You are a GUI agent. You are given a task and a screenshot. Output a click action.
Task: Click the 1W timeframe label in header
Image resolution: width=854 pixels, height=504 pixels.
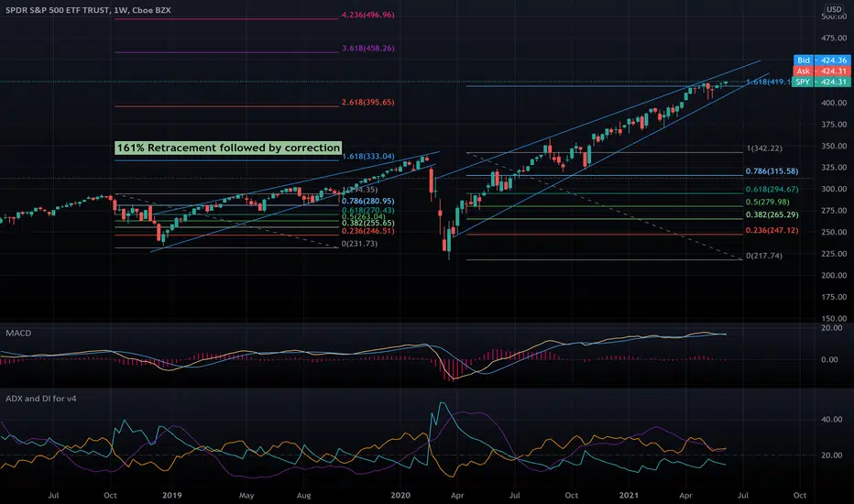click(120, 10)
